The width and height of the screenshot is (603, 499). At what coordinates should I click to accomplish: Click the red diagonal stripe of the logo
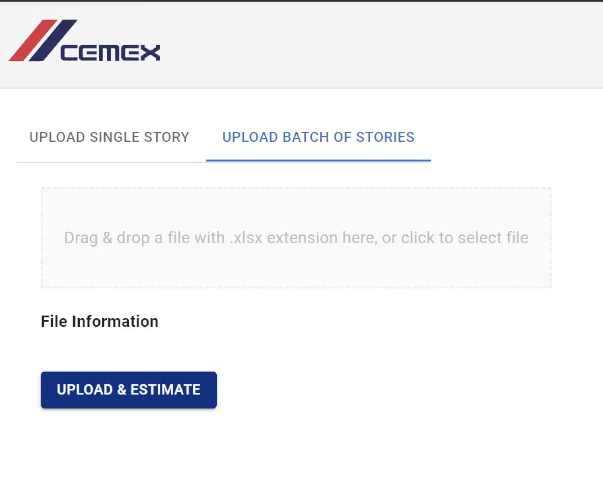pos(33,40)
